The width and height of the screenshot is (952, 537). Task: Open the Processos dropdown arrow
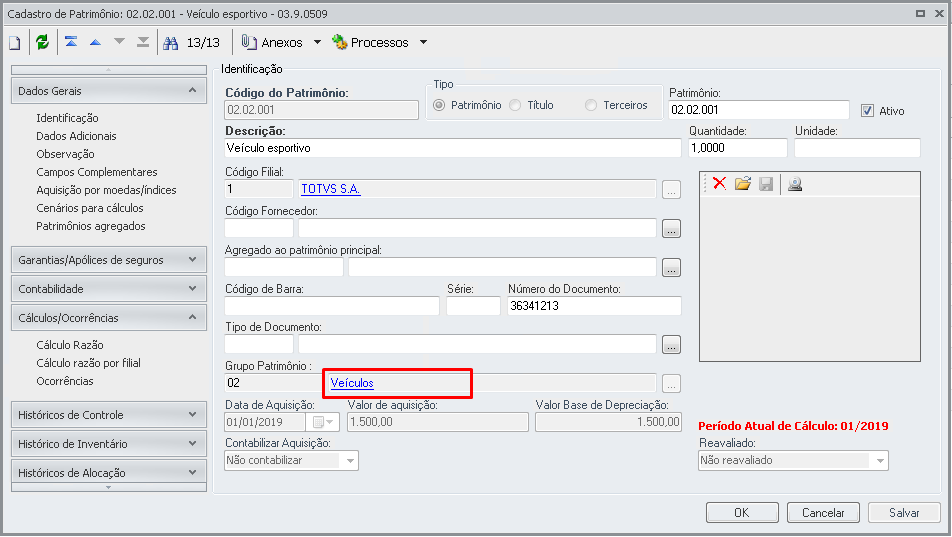pos(423,42)
